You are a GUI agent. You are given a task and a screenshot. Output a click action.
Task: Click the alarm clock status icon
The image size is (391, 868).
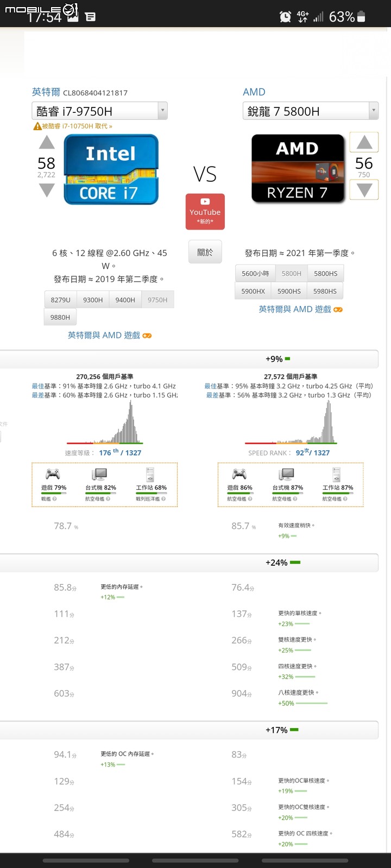coord(285,17)
